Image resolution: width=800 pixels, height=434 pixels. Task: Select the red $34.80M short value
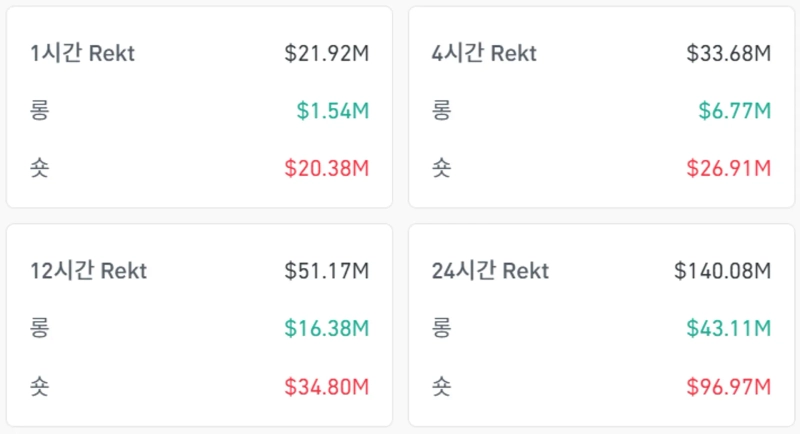coord(326,385)
